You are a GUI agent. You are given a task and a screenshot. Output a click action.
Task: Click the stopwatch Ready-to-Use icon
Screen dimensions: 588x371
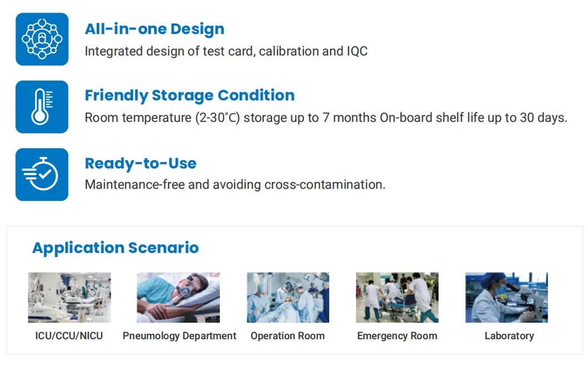[x=42, y=174]
